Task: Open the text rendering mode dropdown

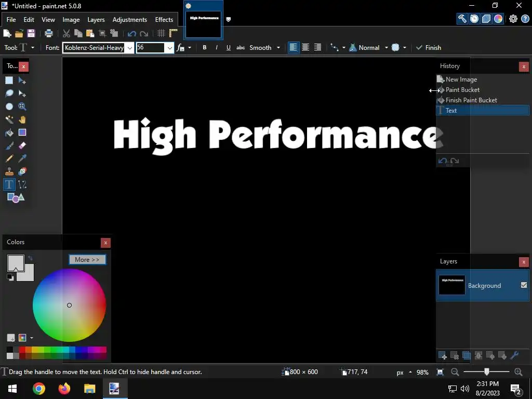Action: (190, 47)
